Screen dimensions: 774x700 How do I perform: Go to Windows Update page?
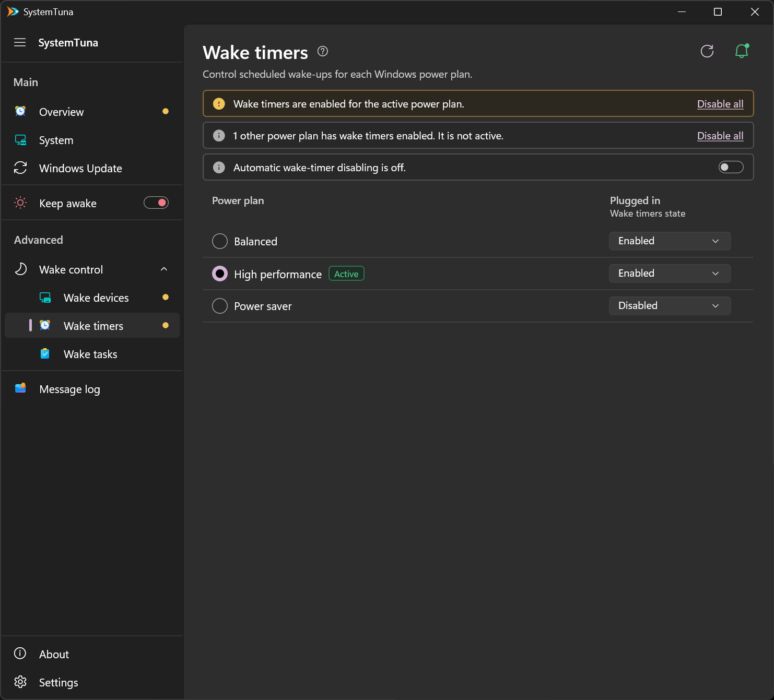coord(92,168)
